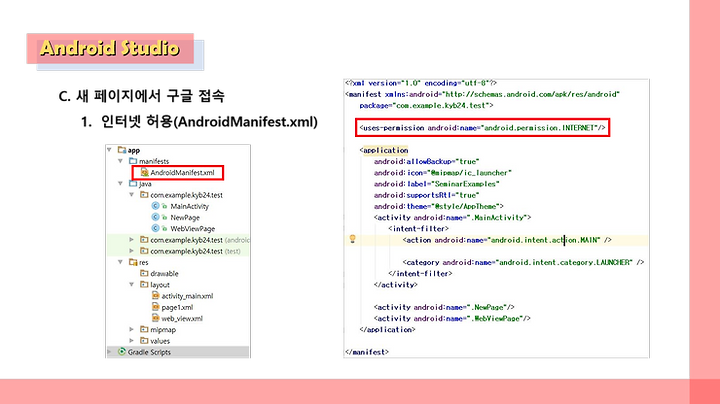Click the action android.intent.action.MAIN line
This screenshot has height=404, width=720.
tap(507, 240)
